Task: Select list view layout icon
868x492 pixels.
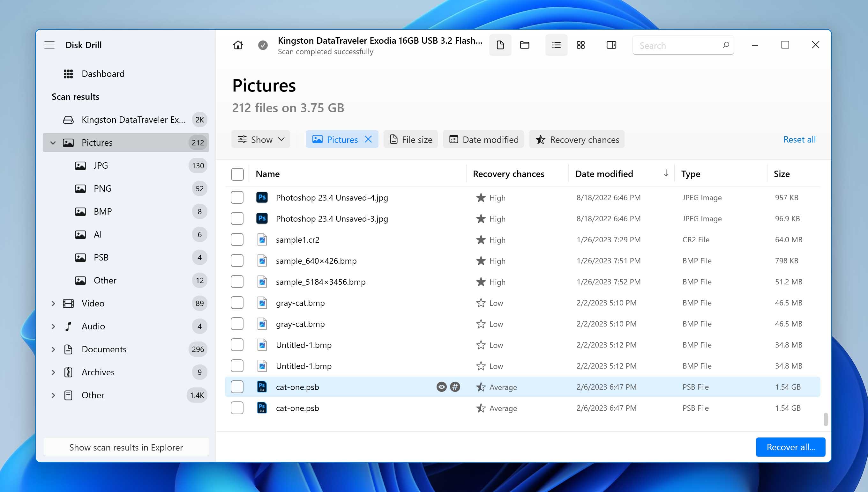Action: pos(556,45)
